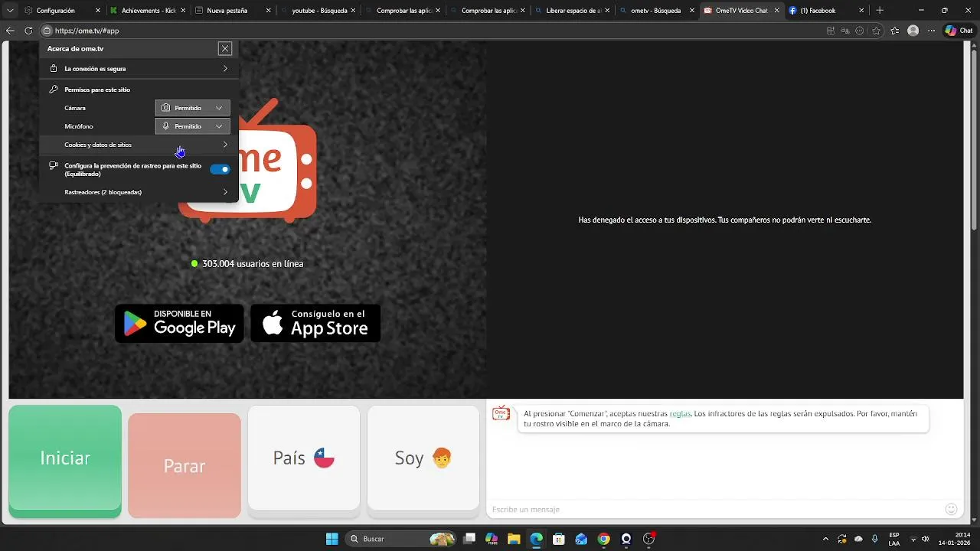Click the volume speaker tray icon
The height and width of the screenshot is (551, 980).
pos(926,539)
